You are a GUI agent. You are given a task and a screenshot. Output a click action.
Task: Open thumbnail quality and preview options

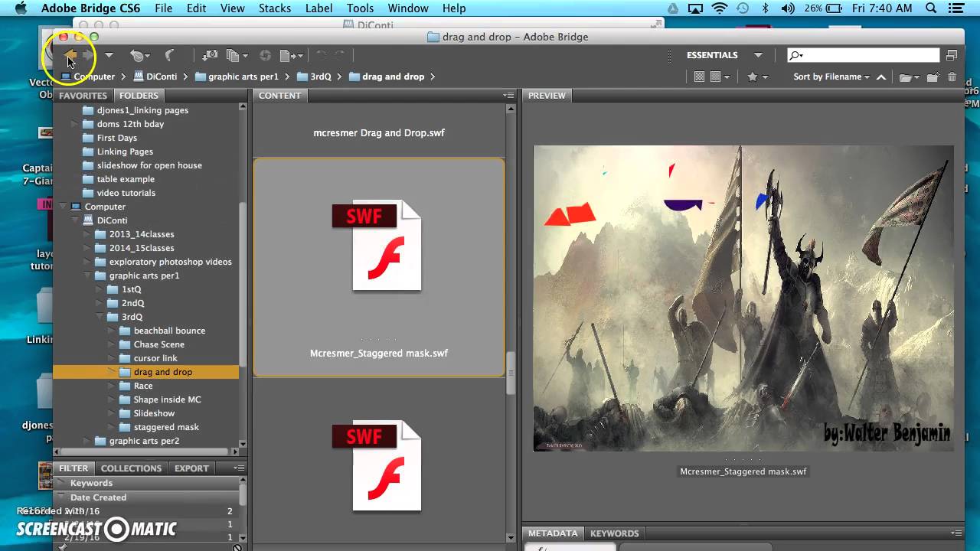pos(720,77)
